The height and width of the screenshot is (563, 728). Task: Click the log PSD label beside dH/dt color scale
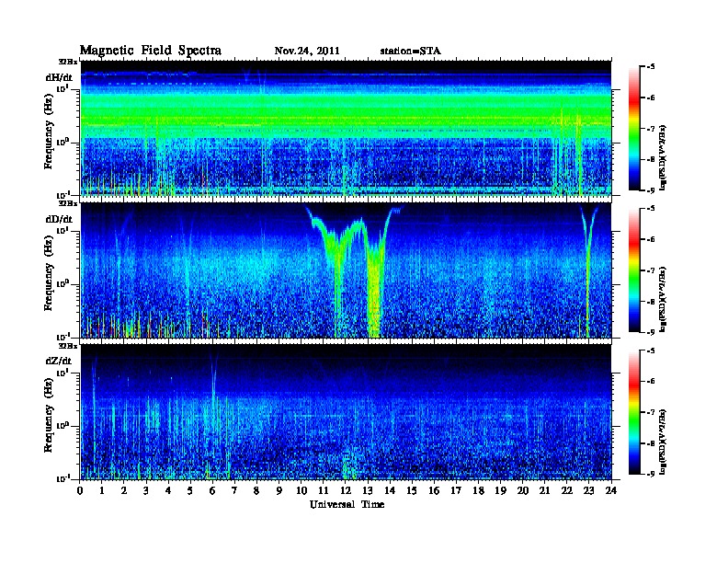(663, 158)
